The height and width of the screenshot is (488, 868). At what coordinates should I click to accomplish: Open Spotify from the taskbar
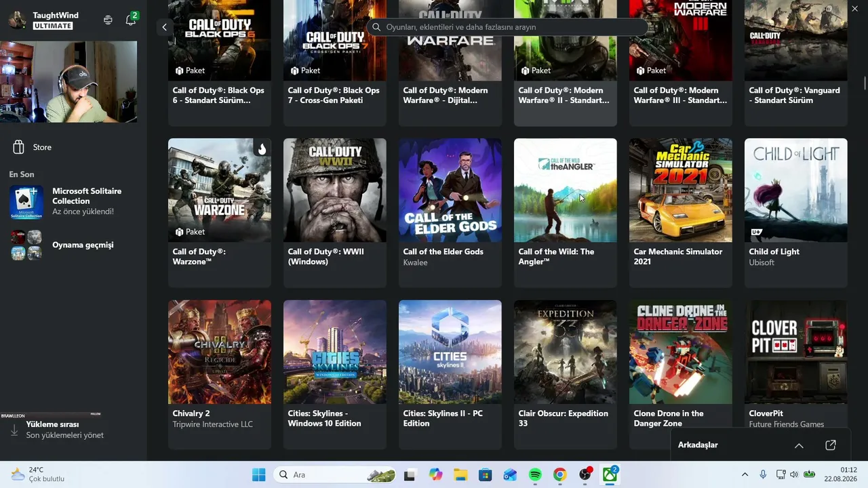(535, 474)
